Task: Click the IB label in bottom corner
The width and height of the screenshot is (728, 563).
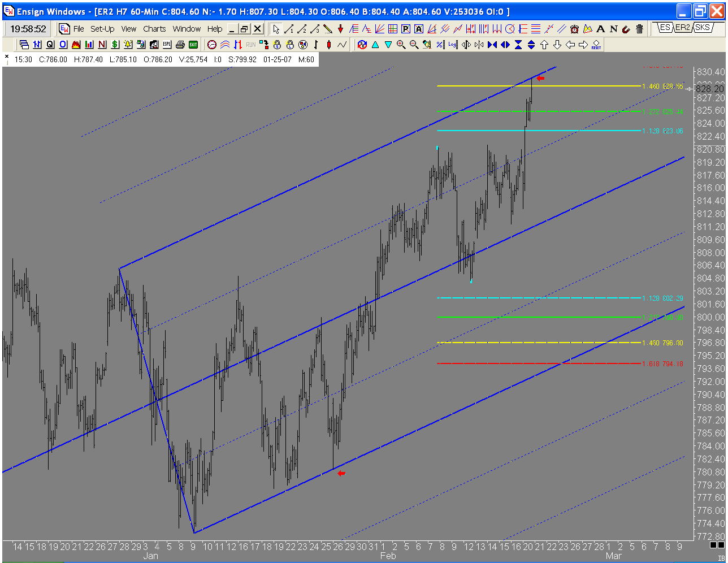Action: pyautogui.click(x=721, y=558)
